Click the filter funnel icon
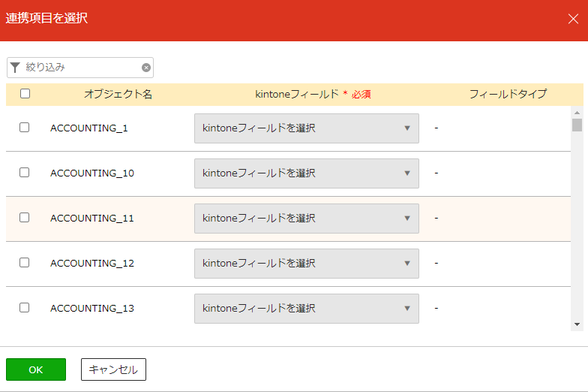 [x=15, y=68]
